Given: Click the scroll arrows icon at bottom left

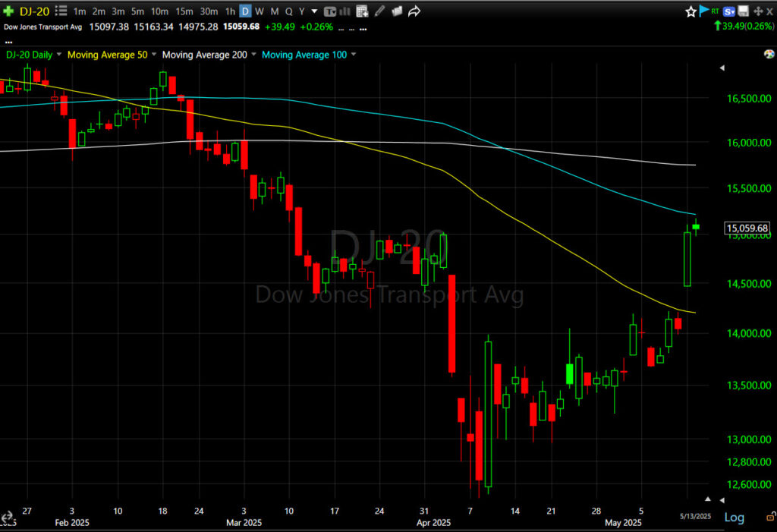Looking at the screenshot, I should pos(6,517).
